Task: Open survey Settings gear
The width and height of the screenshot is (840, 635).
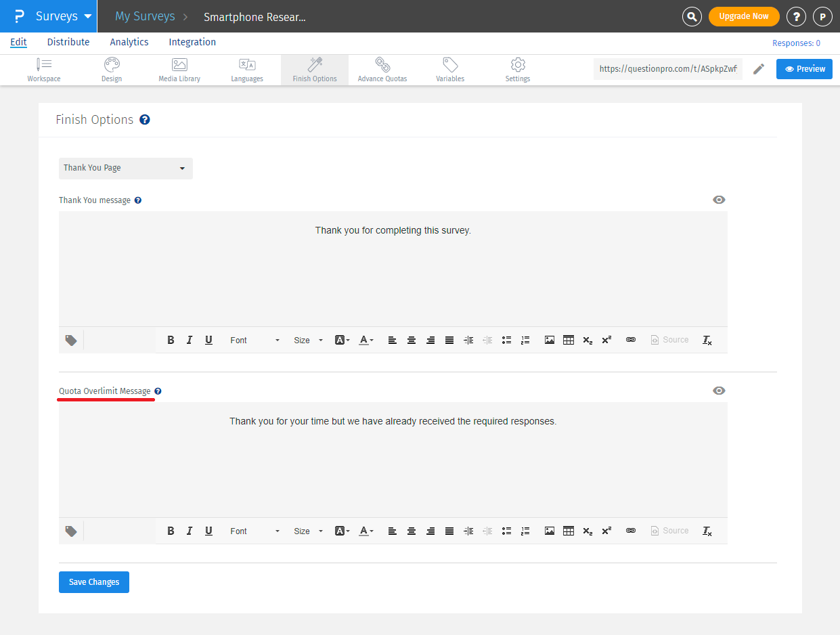Action: [518, 70]
